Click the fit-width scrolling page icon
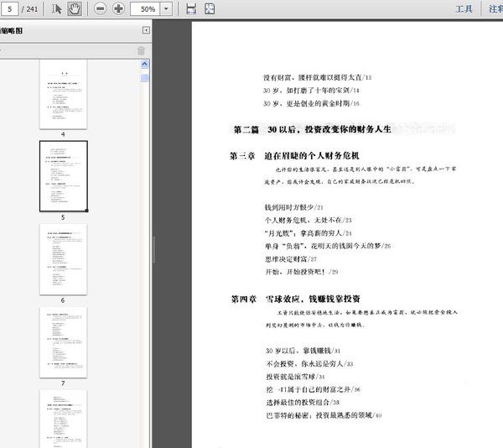Screen dimensions: 503x448 [191, 8]
